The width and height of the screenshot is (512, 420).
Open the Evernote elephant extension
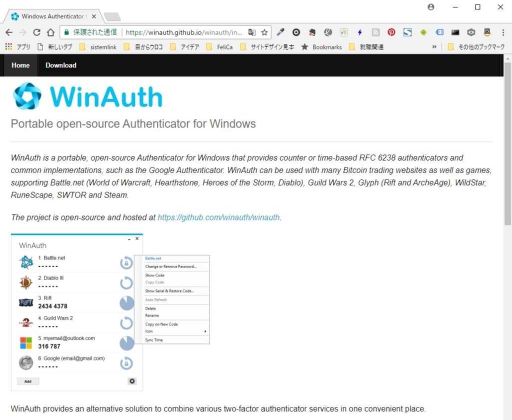[x=312, y=32]
